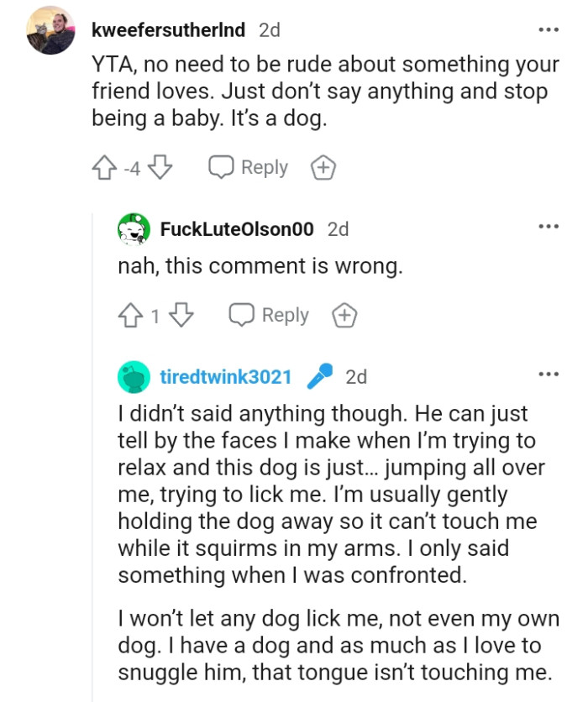Click the award plus icon on the YTA comment
Screen dimensions: 588x702
(x=323, y=167)
